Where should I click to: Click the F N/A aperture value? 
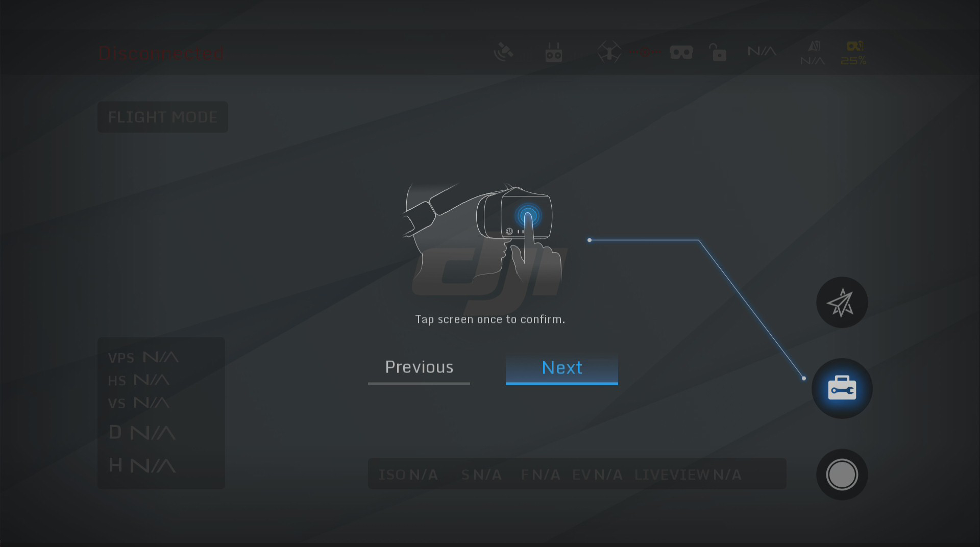point(541,475)
